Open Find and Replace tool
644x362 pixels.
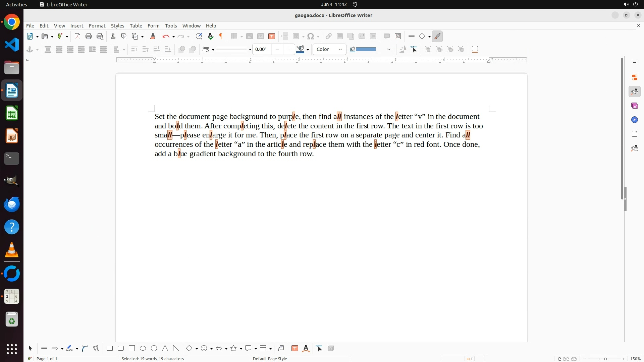[199, 36]
